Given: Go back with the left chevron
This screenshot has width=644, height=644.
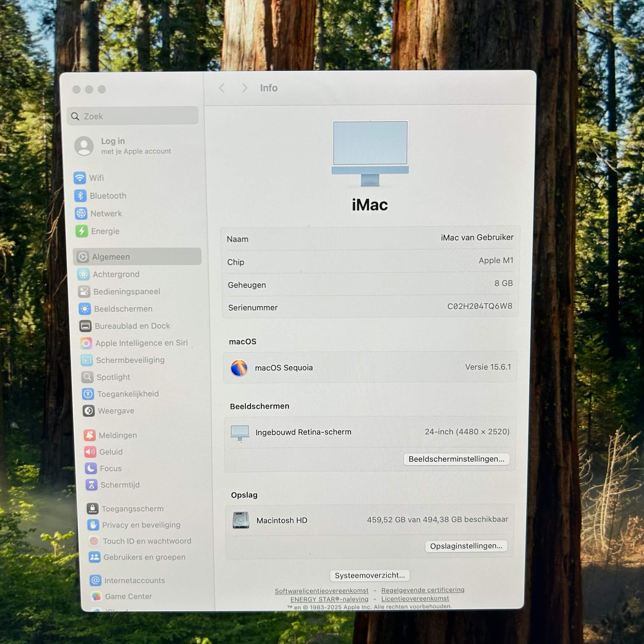Looking at the screenshot, I should [x=222, y=88].
